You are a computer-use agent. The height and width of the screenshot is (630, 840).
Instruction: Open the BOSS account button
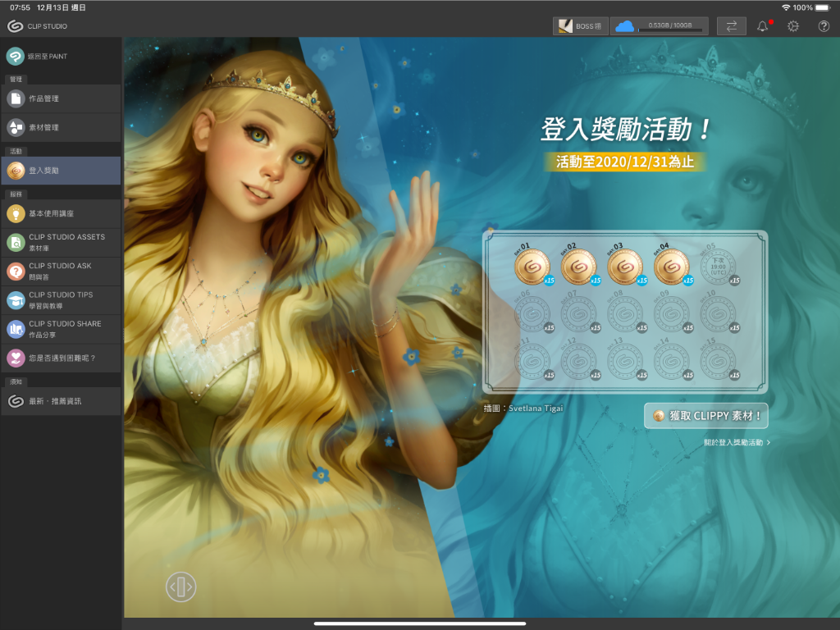pyautogui.click(x=580, y=25)
